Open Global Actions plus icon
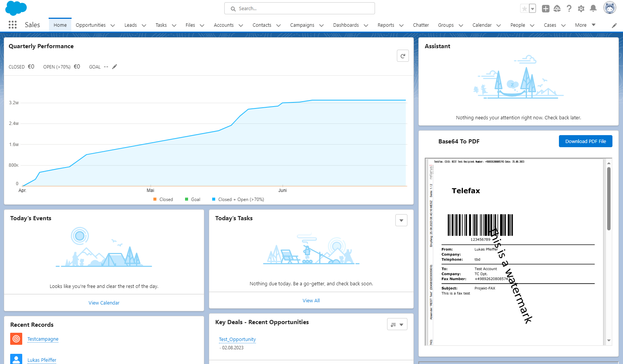The height and width of the screenshot is (364, 623). [x=545, y=8]
